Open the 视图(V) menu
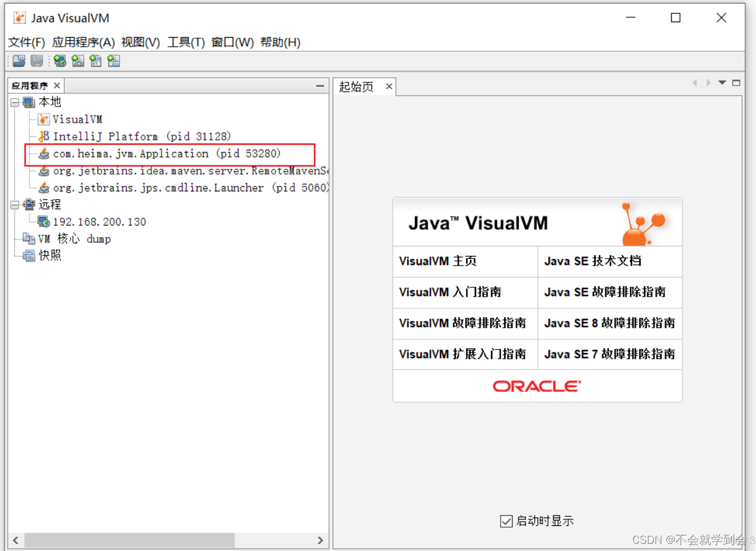 point(141,42)
